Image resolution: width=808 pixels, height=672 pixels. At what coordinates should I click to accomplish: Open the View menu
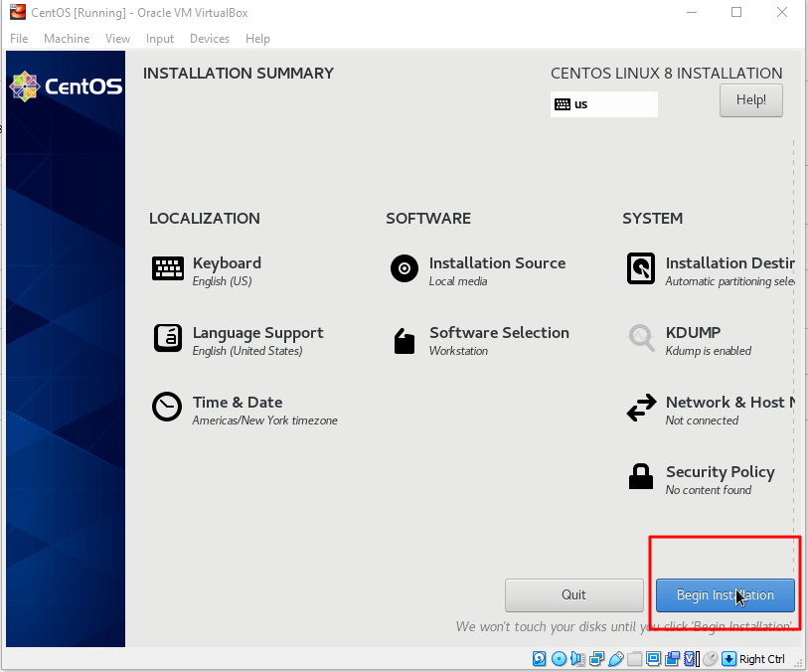117,39
